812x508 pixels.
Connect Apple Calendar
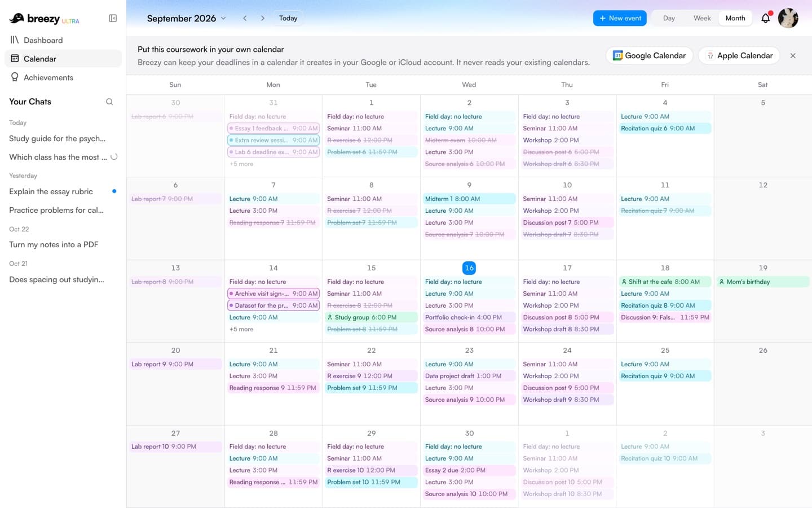[x=739, y=55]
